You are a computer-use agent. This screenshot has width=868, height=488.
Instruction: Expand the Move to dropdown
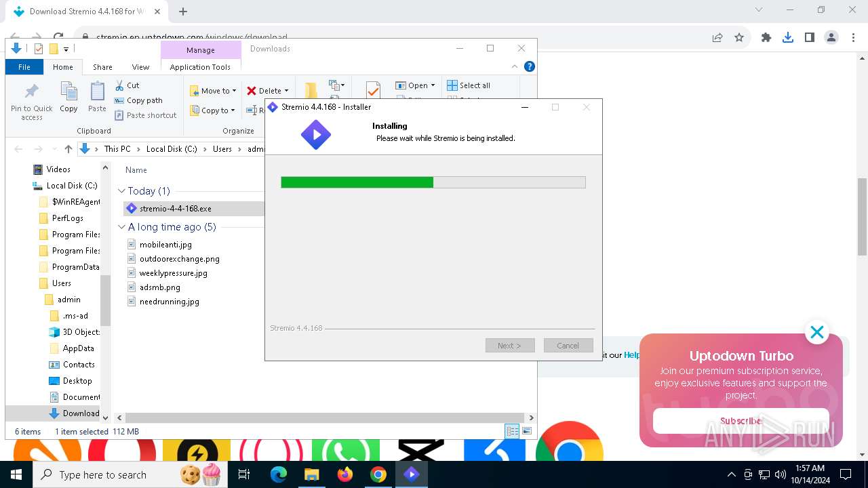click(x=234, y=91)
